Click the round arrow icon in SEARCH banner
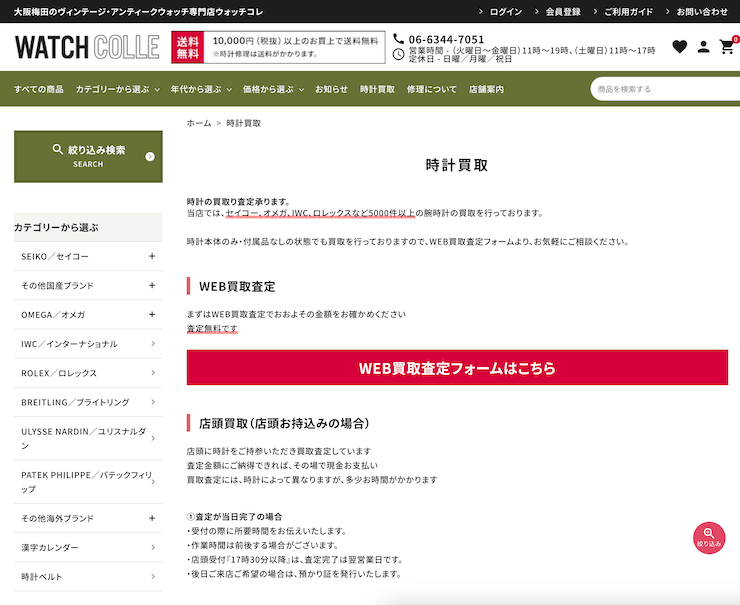This screenshot has height=605, width=740. tap(150, 157)
